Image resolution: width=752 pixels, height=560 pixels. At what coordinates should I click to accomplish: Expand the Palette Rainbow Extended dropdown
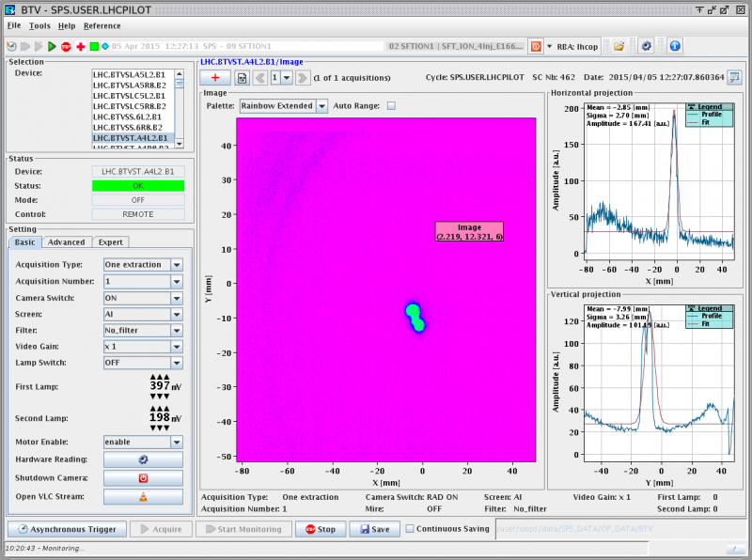pos(321,106)
